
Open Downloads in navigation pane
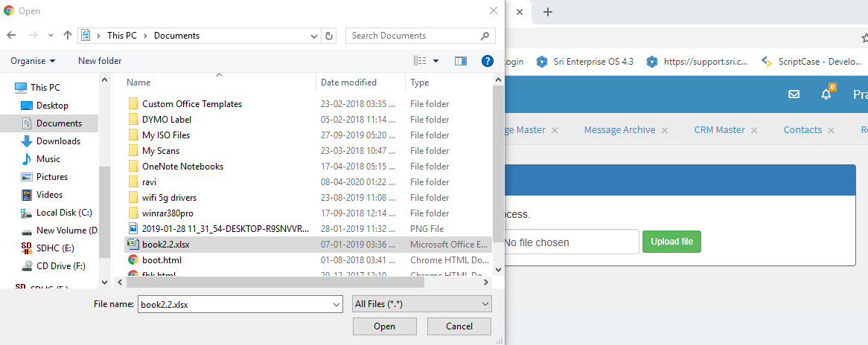51,141
